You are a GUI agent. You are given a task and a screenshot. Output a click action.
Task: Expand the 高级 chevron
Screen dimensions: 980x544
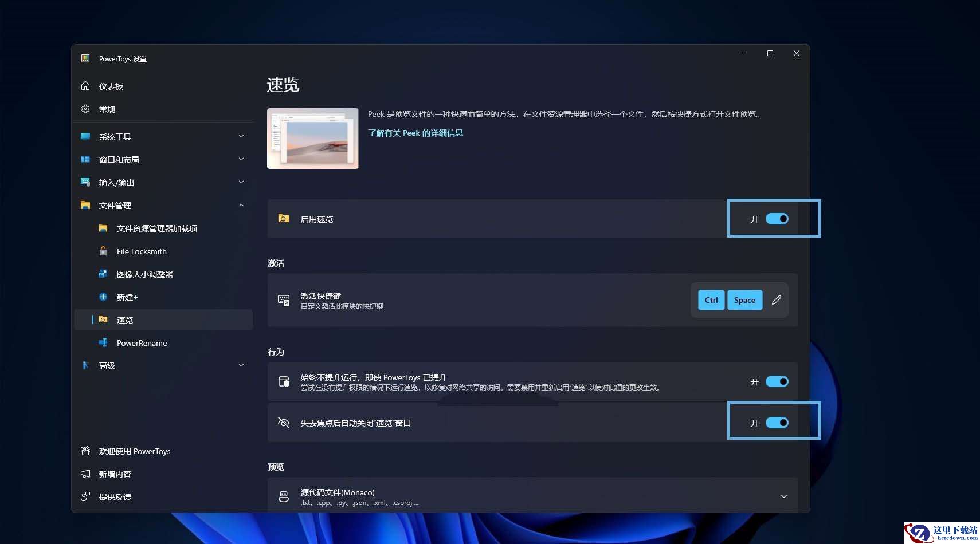[x=241, y=365]
